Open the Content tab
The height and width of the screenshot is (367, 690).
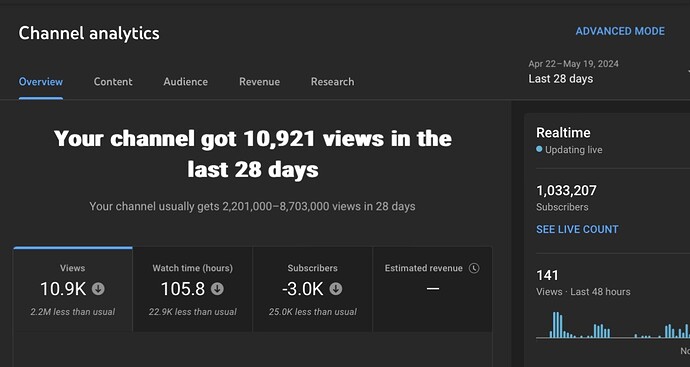point(113,82)
